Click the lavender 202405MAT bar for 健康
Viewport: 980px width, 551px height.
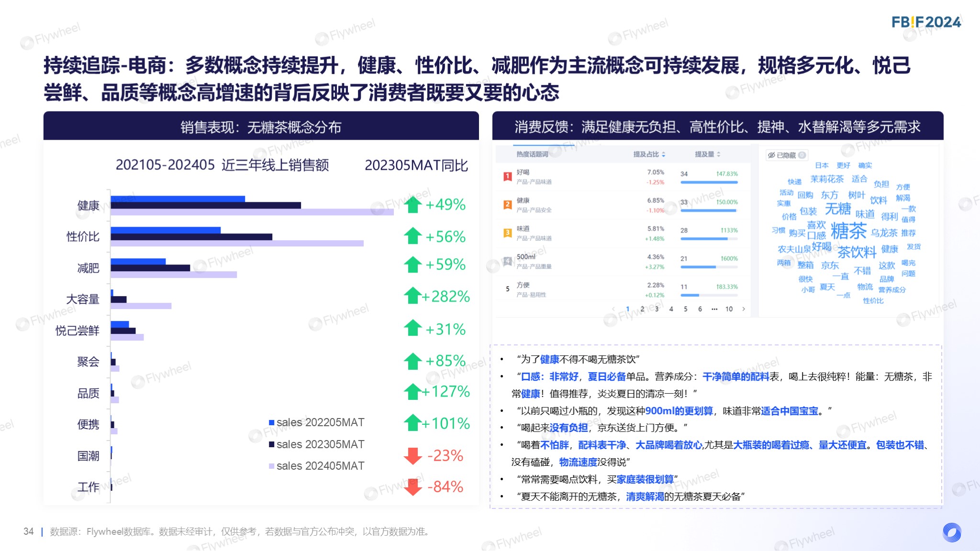[252, 212]
